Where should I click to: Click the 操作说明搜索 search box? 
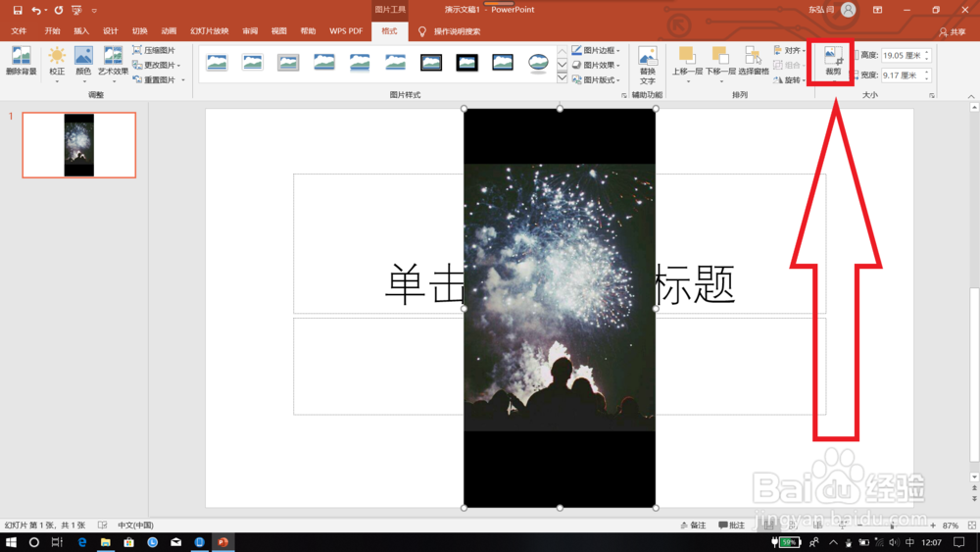pyautogui.click(x=457, y=31)
